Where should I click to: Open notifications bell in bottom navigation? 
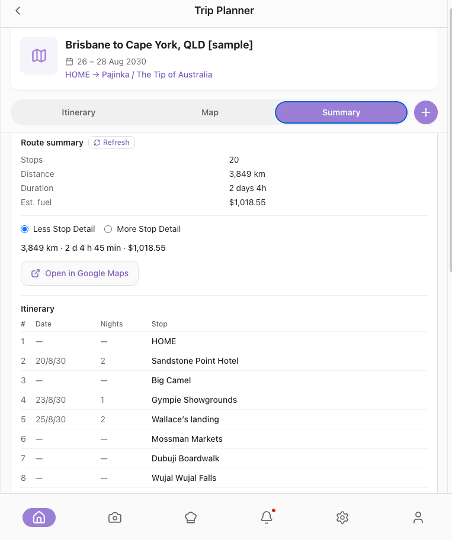click(267, 517)
